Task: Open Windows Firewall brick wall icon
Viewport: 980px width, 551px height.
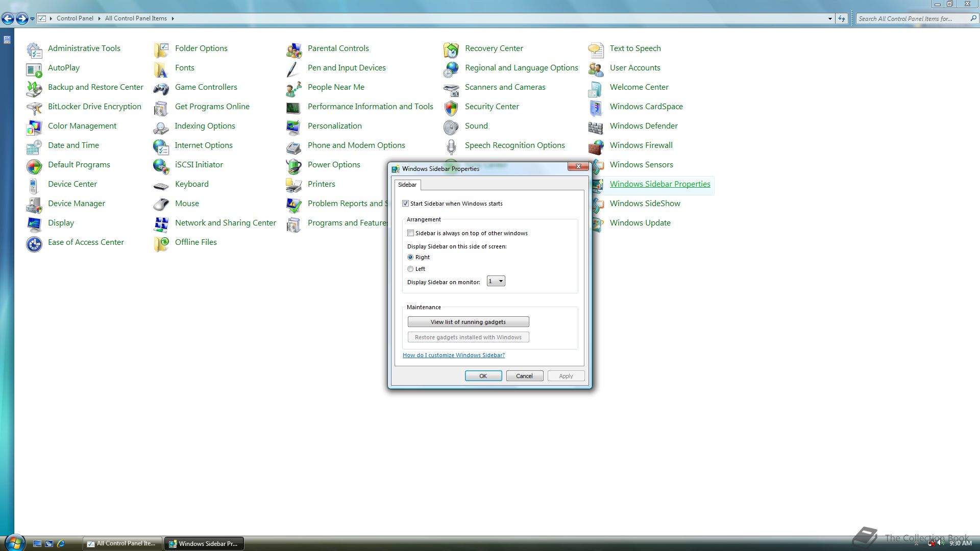Action: point(596,147)
